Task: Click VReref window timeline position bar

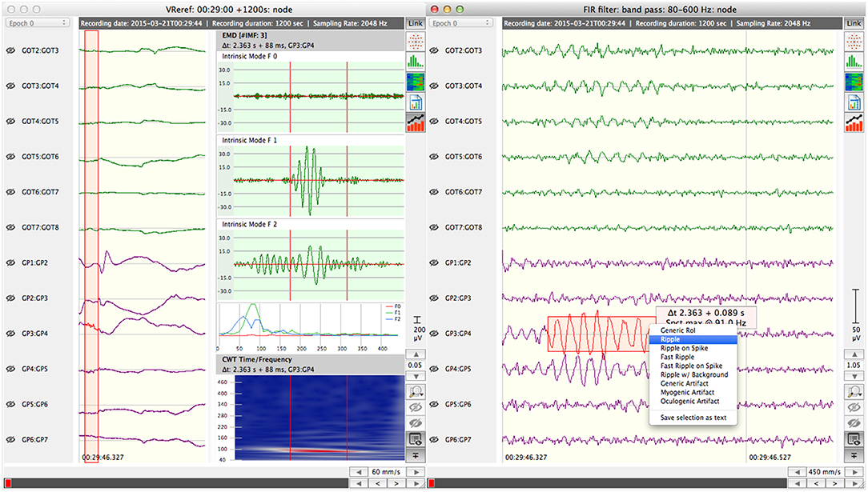Action: coord(177,484)
